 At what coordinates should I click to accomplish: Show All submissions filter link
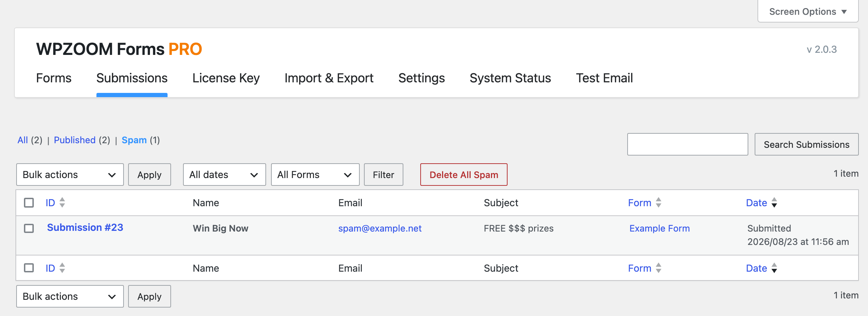(x=23, y=140)
